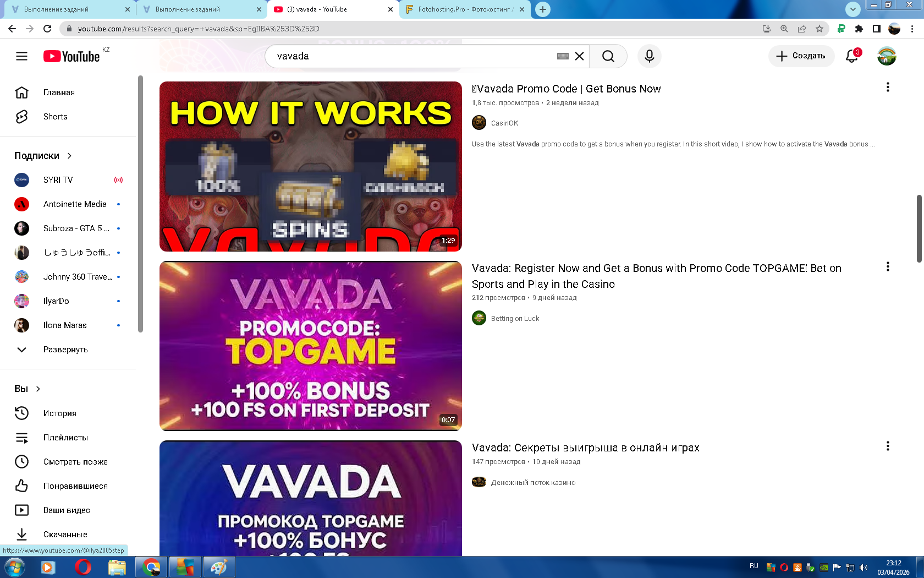This screenshot has height=578, width=924.
Task: Start voice search with the microphone
Action: pos(650,56)
